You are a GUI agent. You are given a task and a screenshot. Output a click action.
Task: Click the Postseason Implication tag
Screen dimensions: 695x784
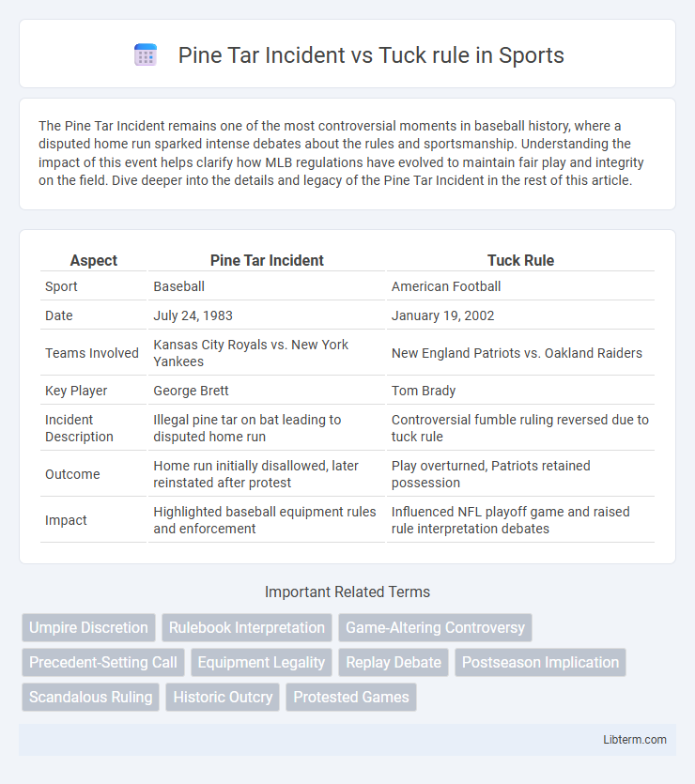point(540,662)
